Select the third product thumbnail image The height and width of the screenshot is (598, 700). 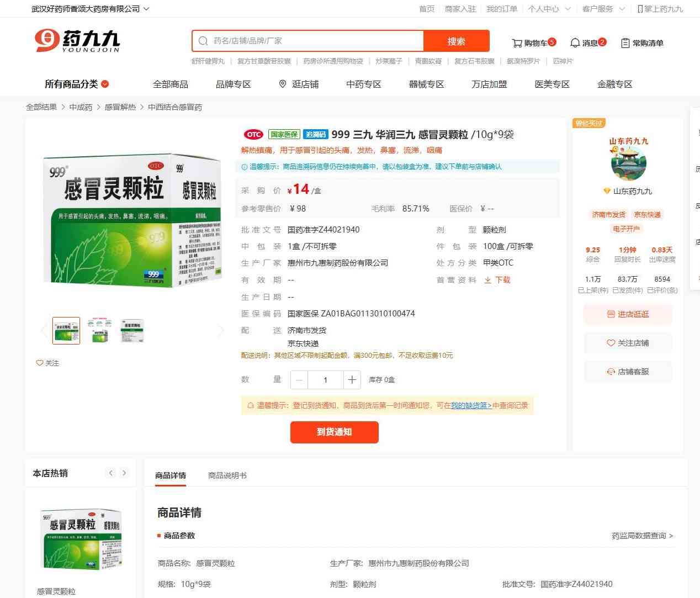click(x=132, y=331)
